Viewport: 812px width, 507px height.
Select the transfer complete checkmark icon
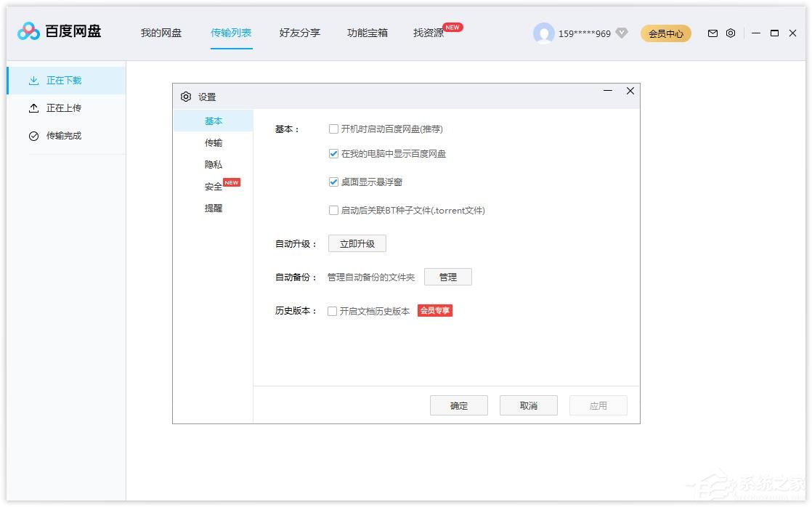tap(33, 136)
